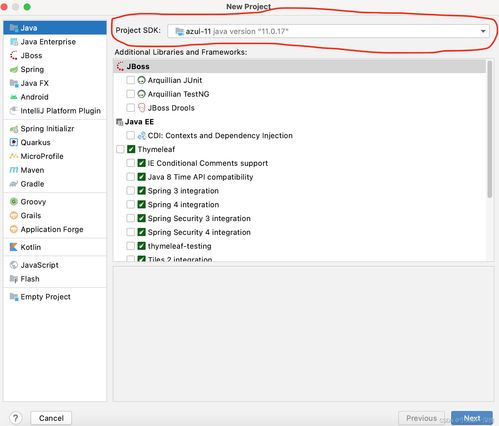Image resolution: width=499 pixels, height=426 pixels.
Task: Click 'Java EE' group heading text
Action: tap(139, 122)
